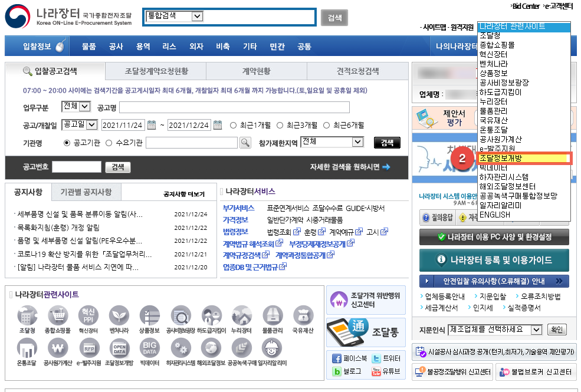Click the 기관명 magnifier search icon
581x392 pixels.
click(x=245, y=143)
